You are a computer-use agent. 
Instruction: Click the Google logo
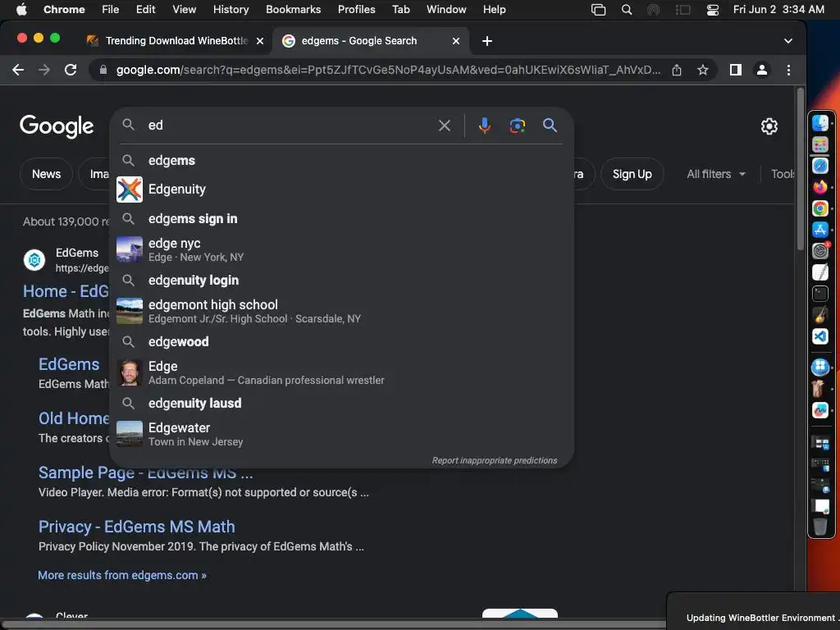click(57, 126)
